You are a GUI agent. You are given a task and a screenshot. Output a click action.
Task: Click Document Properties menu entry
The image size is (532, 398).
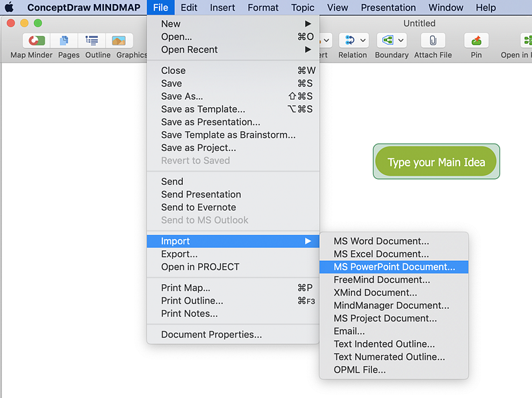pos(211,335)
